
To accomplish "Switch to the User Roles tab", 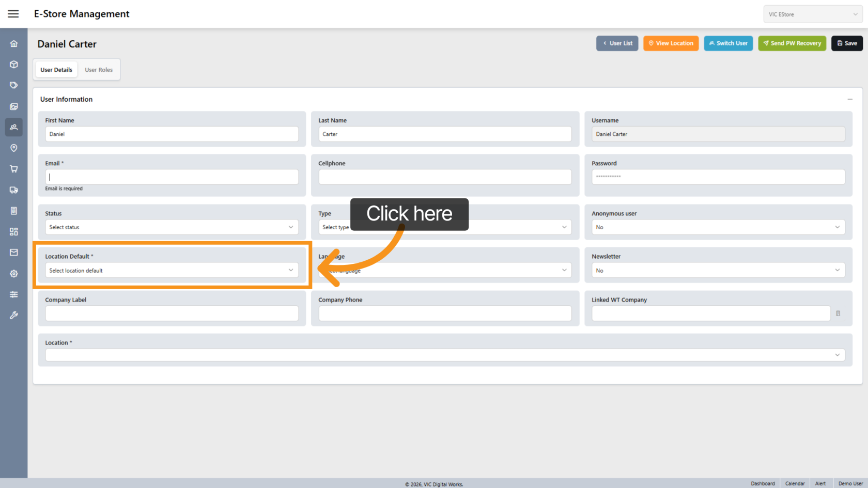I will (99, 70).
